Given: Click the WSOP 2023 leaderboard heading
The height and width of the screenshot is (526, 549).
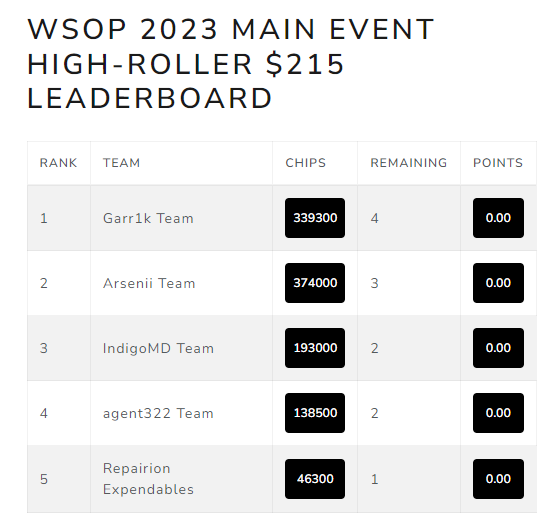Looking at the screenshot, I should pos(231,63).
